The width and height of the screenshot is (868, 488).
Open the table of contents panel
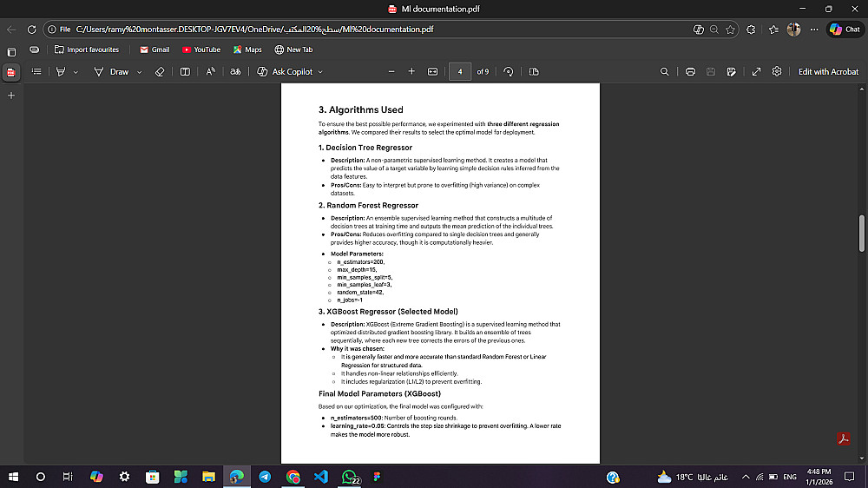(36, 71)
